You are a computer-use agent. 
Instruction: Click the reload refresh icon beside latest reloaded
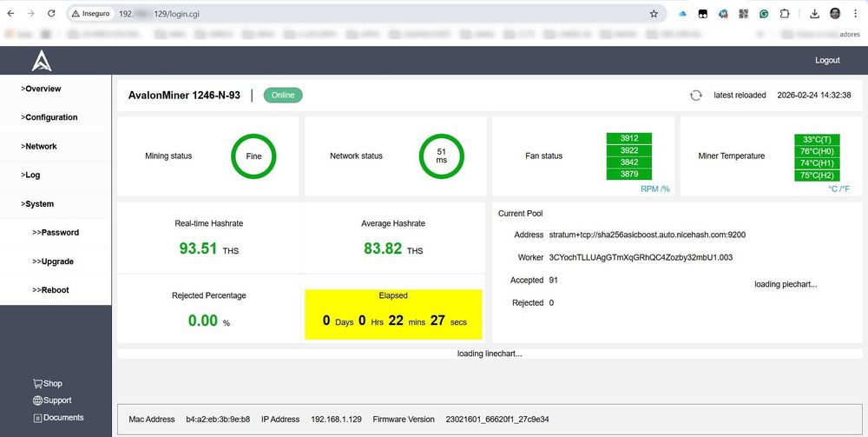pos(696,96)
